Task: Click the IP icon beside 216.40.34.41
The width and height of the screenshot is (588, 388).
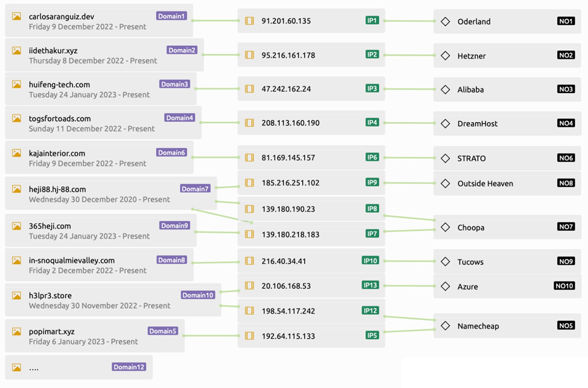Action: (249, 261)
